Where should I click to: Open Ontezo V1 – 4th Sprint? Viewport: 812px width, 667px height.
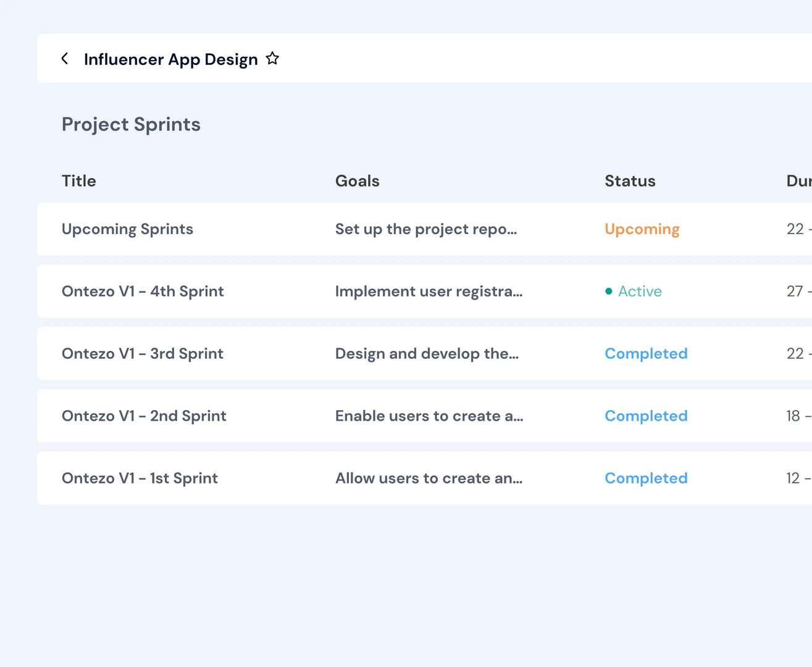pos(143,291)
